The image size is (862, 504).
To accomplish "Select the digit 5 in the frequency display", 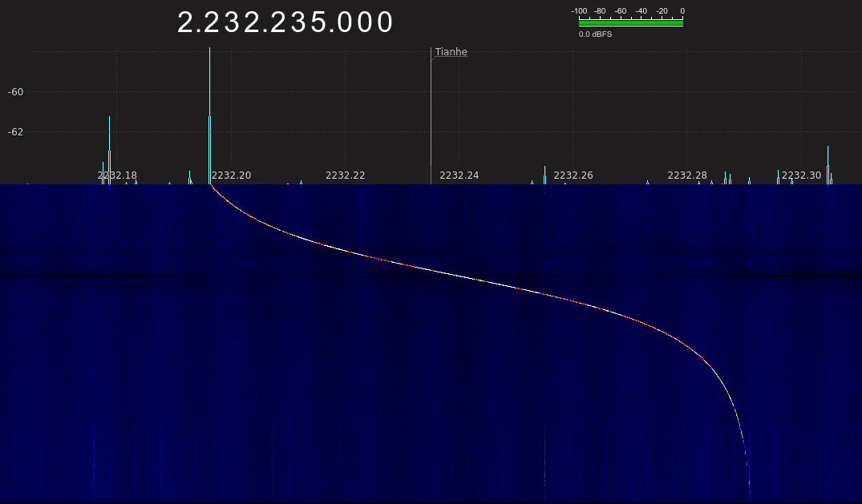I will (318, 22).
